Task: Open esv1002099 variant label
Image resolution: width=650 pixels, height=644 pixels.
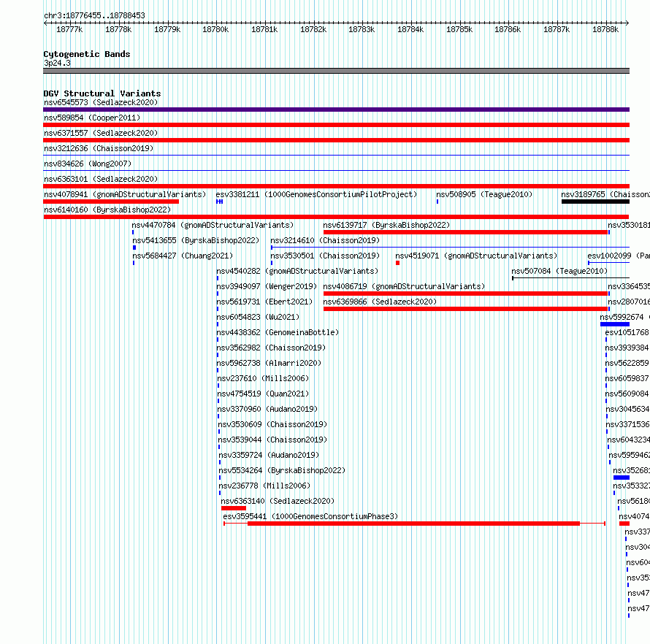Action: coord(619,256)
